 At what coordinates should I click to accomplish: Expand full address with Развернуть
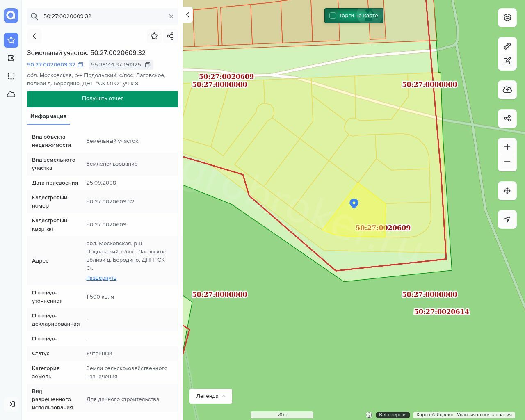click(x=101, y=278)
